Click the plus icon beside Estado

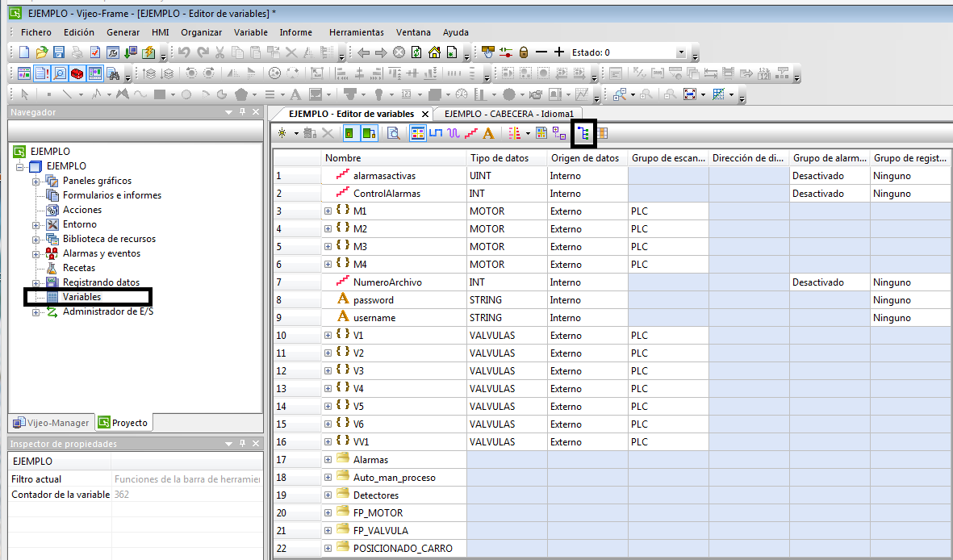pos(559,53)
